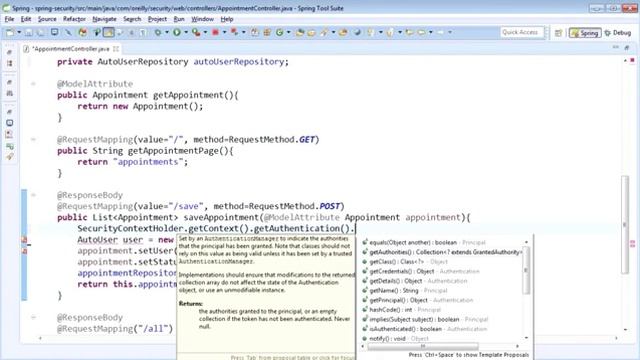Open the Project menu
640x360 pixels.
click(x=157, y=19)
